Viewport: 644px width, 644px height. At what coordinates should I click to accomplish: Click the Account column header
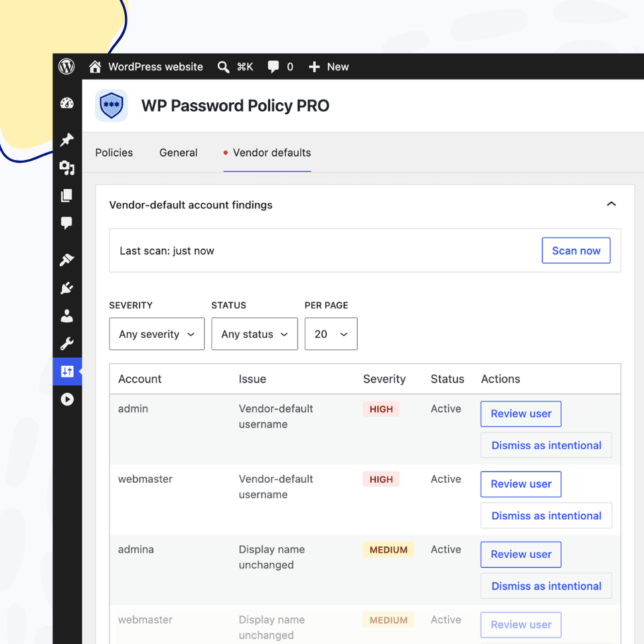coord(139,379)
